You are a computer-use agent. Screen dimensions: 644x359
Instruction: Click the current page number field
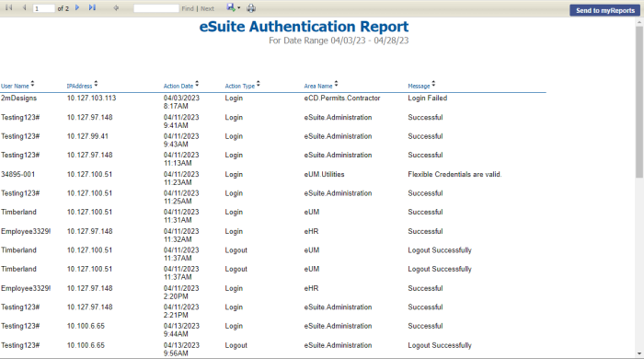click(x=43, y=8)
